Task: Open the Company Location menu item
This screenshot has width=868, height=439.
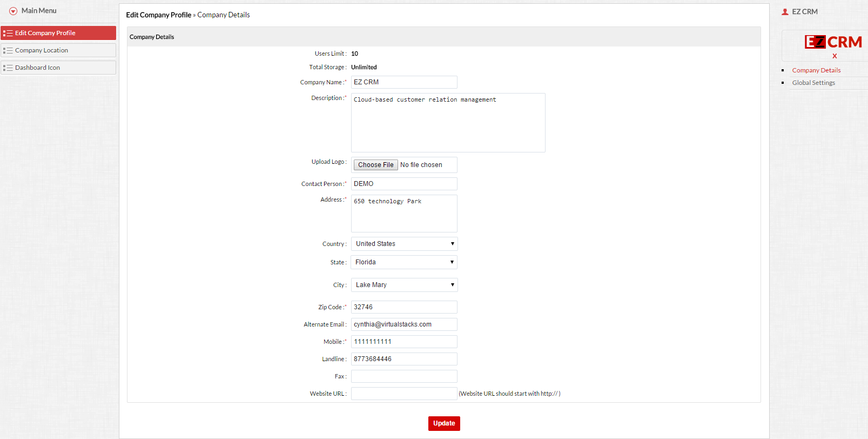Action: tap(58, 50)
